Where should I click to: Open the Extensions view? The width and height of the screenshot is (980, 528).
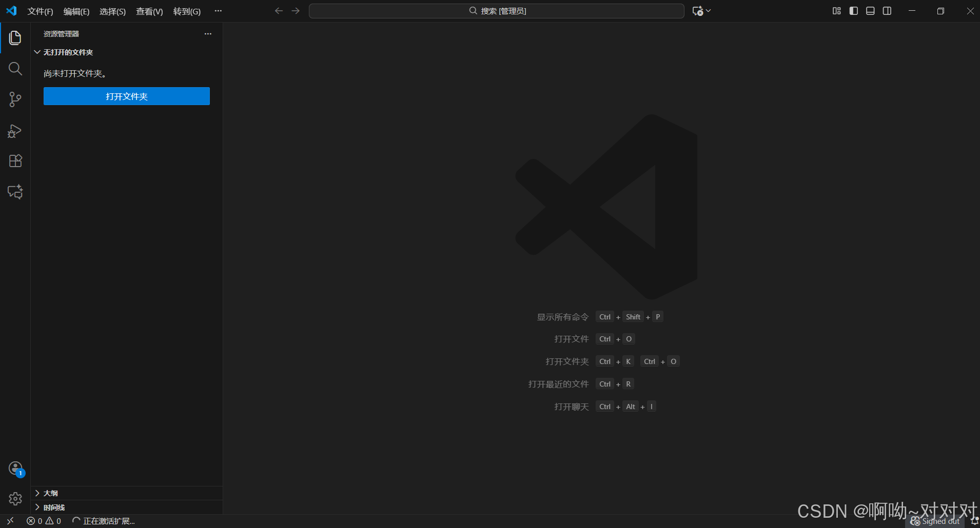point(15,161)
